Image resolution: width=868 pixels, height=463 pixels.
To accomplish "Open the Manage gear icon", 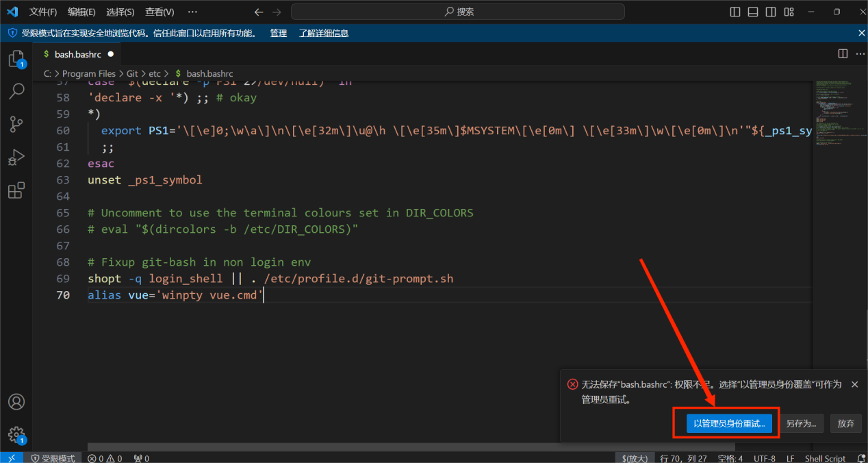I will 16,435.
